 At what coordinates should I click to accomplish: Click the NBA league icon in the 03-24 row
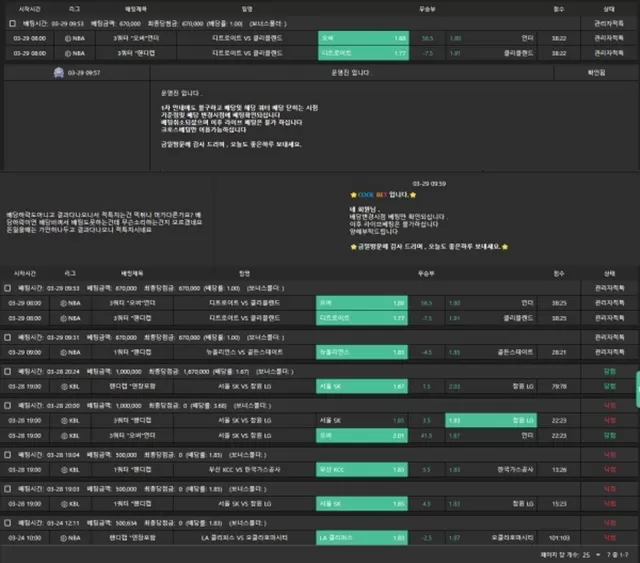[x=63, y=537]
